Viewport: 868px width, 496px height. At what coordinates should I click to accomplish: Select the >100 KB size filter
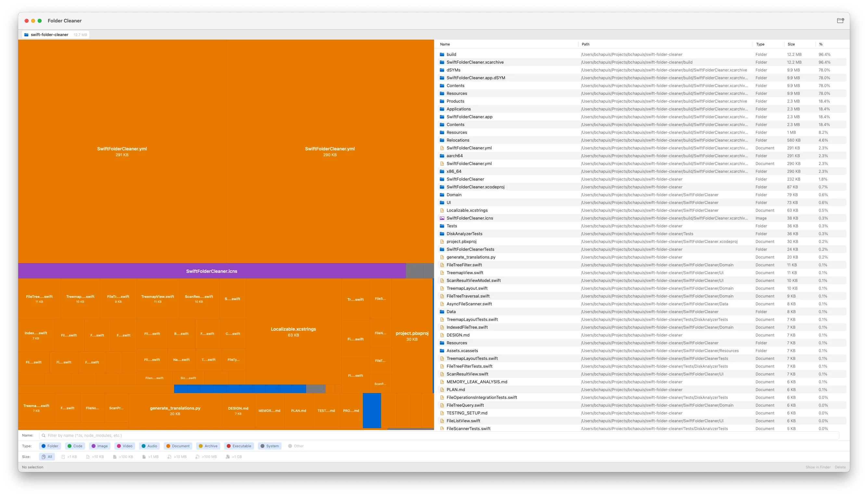coord(123,457)
